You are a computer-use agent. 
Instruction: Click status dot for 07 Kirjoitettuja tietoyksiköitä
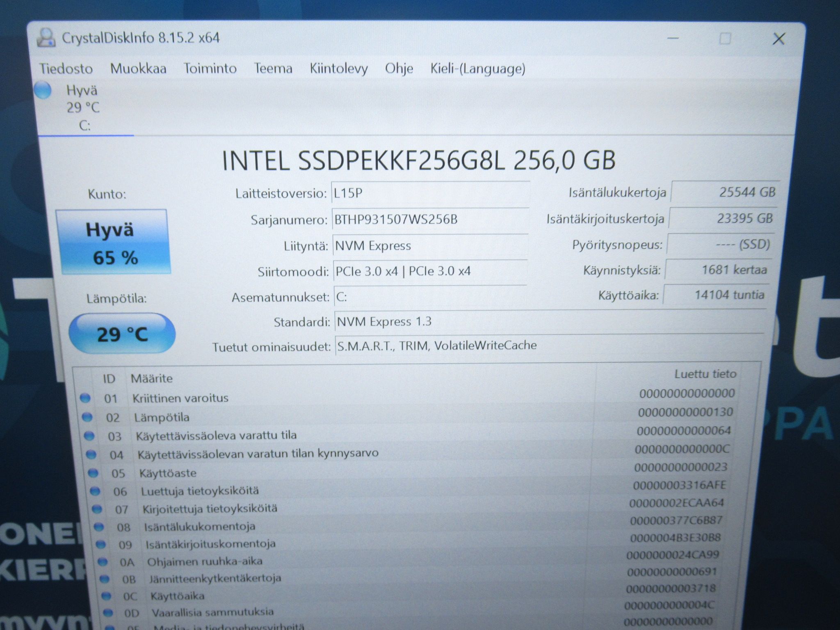pos(97,509)
